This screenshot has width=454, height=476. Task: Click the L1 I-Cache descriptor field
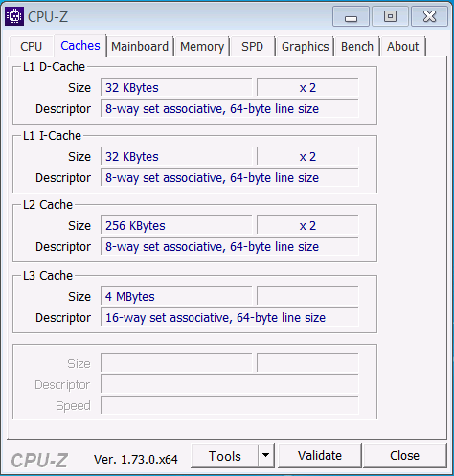[230, 177]
